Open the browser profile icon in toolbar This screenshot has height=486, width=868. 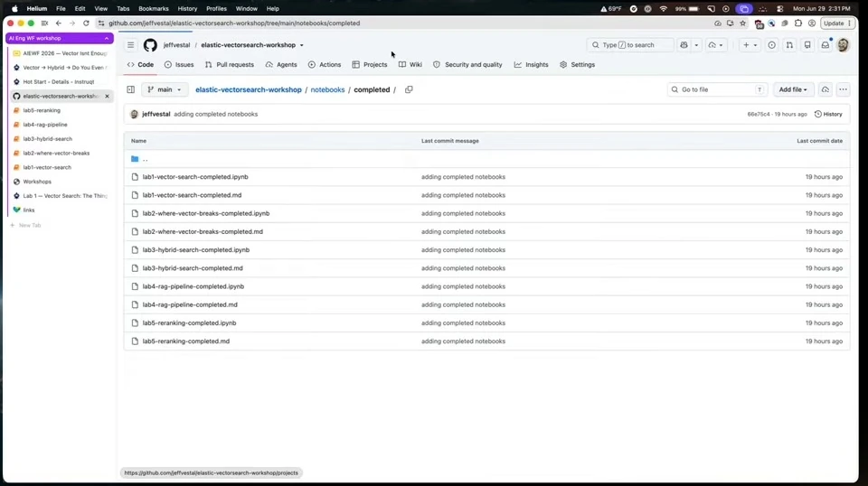[x=812, y=23]
